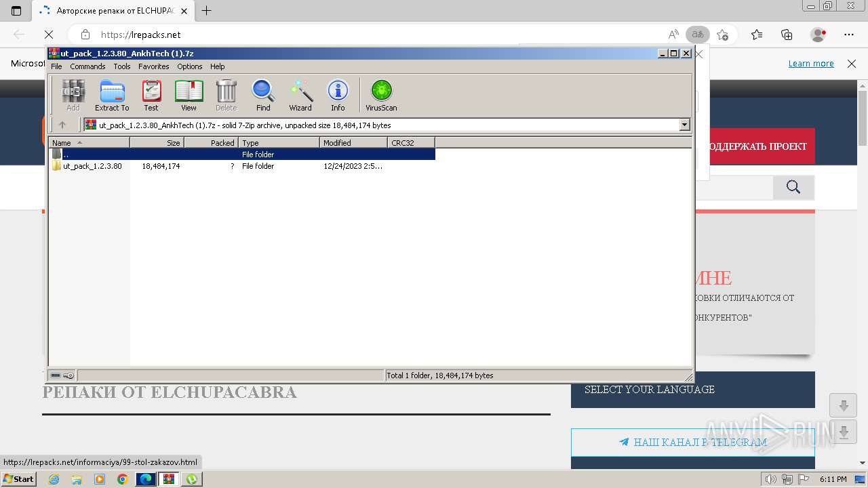
Task: Sort by Packed column header
Action: tap(212, 142)
